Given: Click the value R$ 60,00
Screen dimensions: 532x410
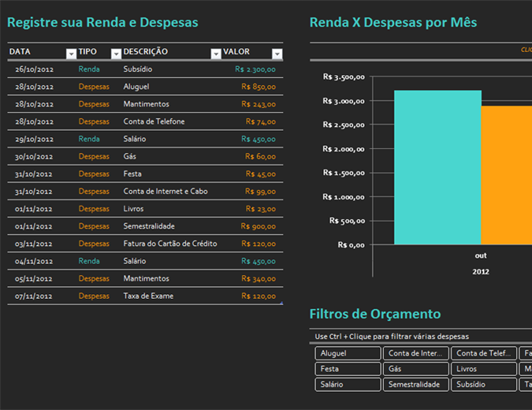Looking at the screenshot, I should click(260, 156).
